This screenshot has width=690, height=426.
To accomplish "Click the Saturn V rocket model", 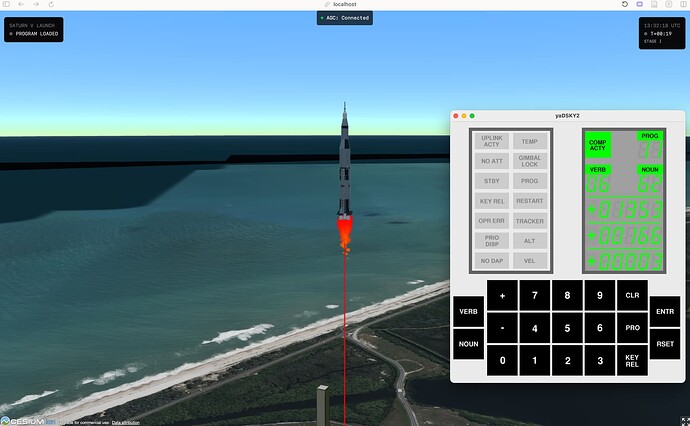I will tap(345, 161).
